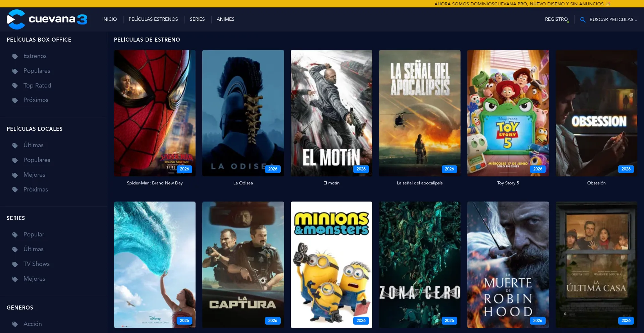Open the La Última Casa poster
The height and width of the screenshot is (333, 644).
pos(596,265)
